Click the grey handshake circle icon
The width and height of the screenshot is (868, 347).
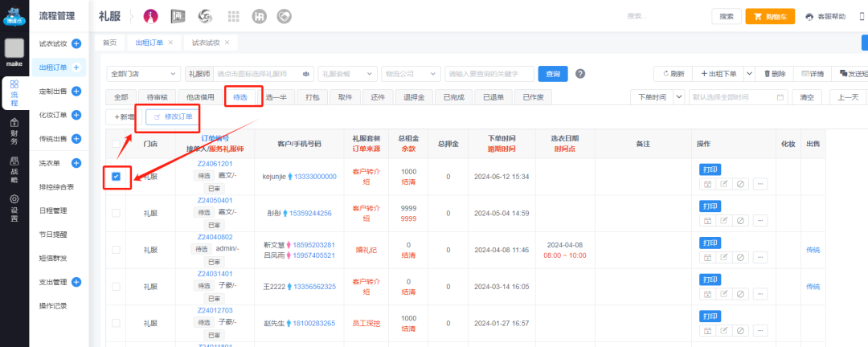tap(284, 17)
